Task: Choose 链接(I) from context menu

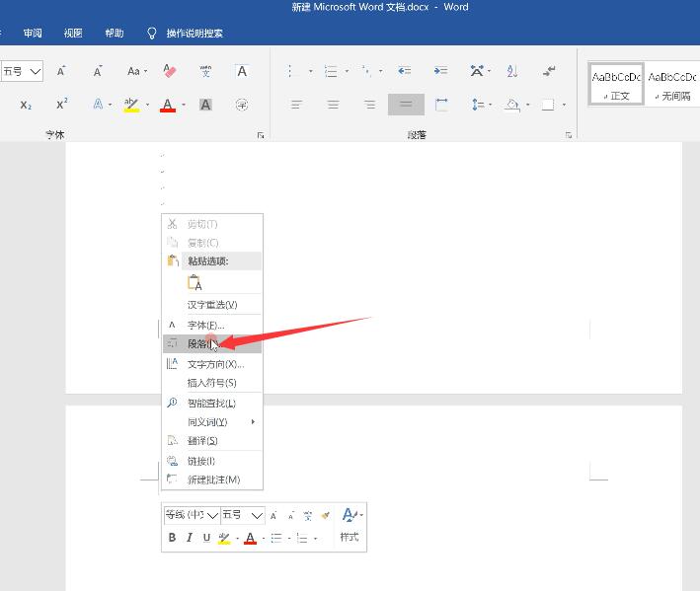Action: tap(212, 461)
